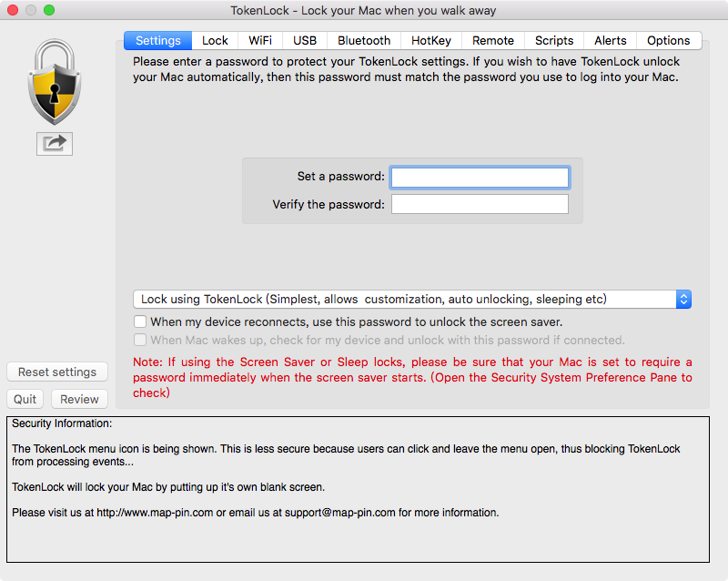
Task: Click the 'TokenLock will lock your Mac' line
Action: point(168,487)
